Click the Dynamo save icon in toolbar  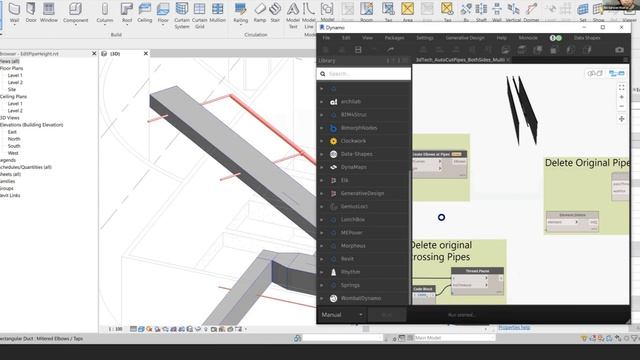tap(358, 50)
